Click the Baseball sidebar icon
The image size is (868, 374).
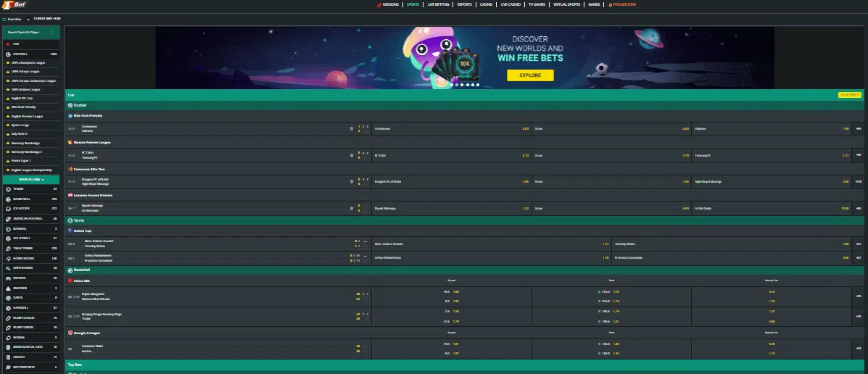(x=8, y=228)
